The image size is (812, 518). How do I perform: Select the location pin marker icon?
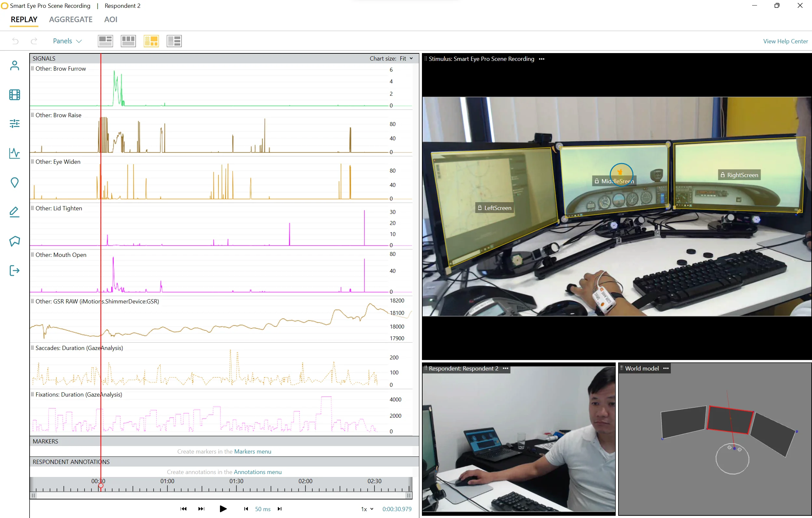tap(15, 183)
